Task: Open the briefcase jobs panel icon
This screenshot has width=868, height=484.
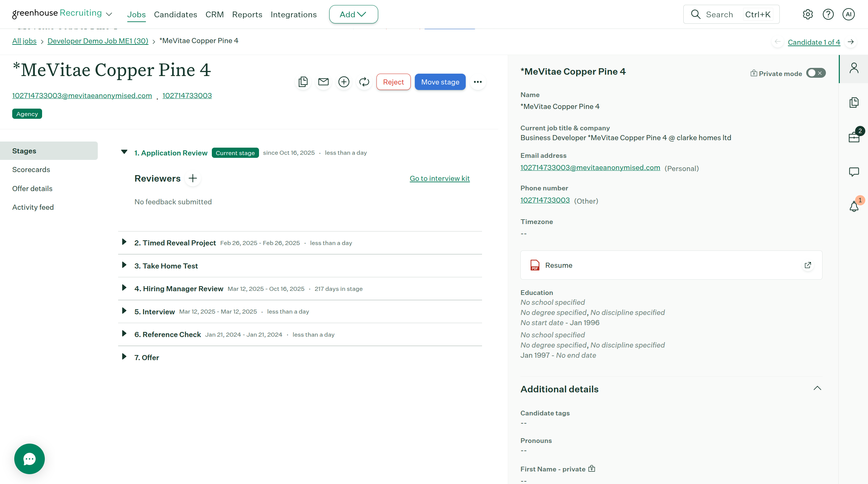Action: [x=854, y=137]
